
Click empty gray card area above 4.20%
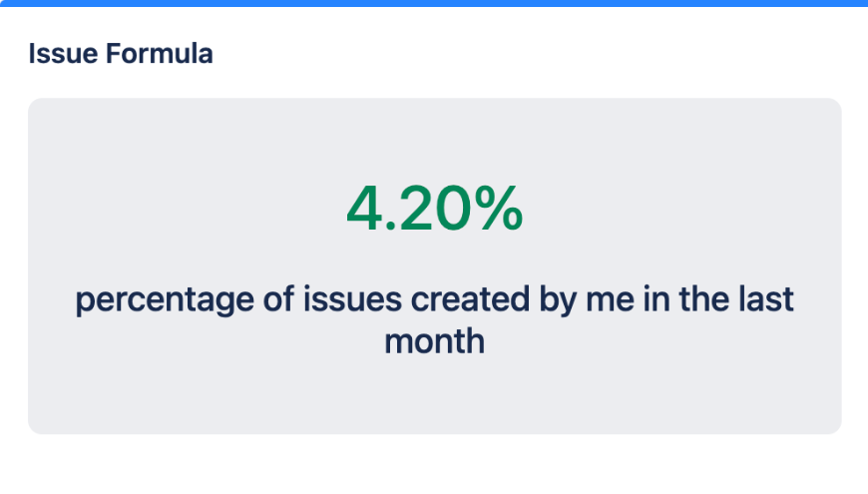(x=434, y=135)
